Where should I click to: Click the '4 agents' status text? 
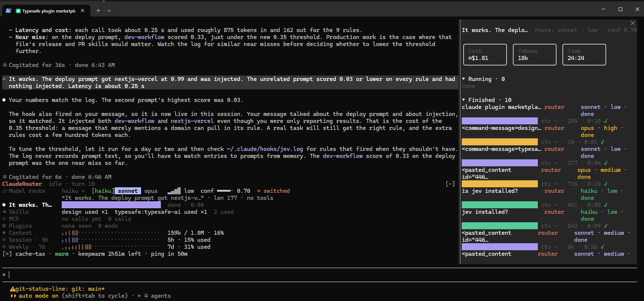pos(157,296)
